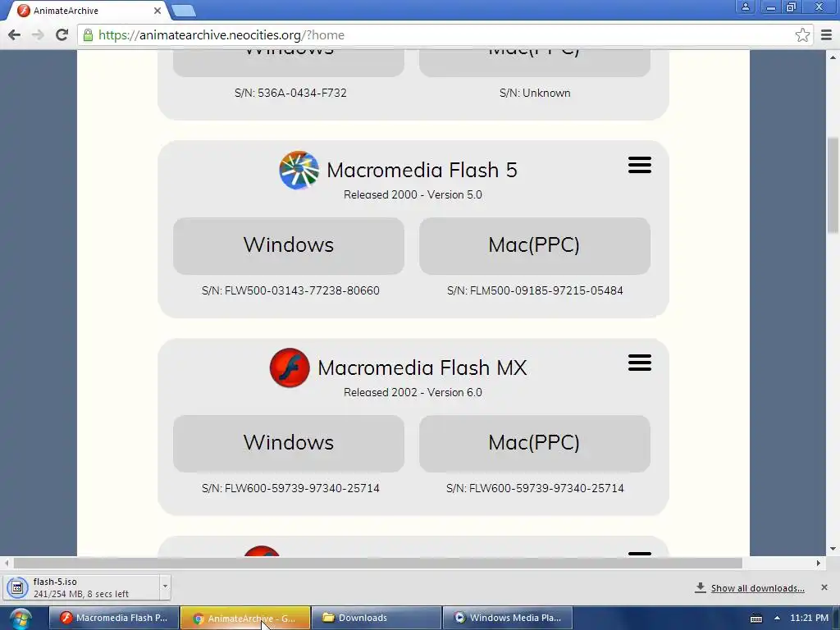The image size is (840, 630).
Task: Download Flash 5 for Windows
Action: (x=289, y=245)
